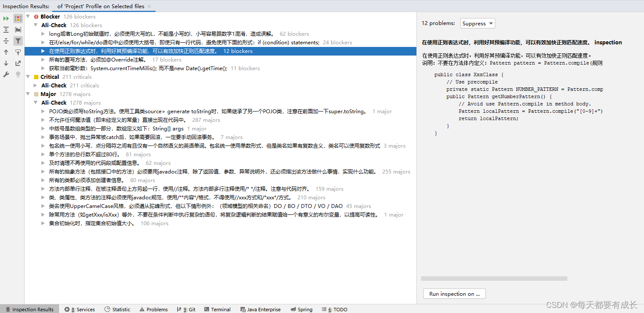Expand the Critical Ali-Check node
The image size is (644, 313).
[x=36, y=85]
